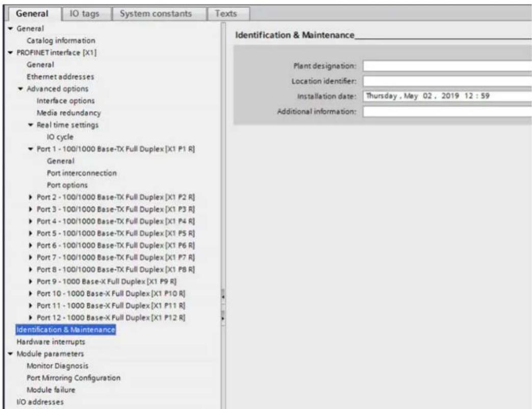Select Catalog information in the tree
Viewport: 532px width, 409px height.
click(x=61, y=41)
